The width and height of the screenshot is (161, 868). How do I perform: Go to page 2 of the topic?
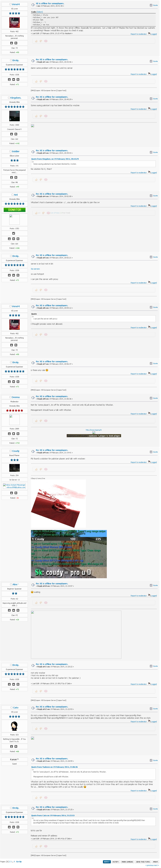(x=10, y=862)
